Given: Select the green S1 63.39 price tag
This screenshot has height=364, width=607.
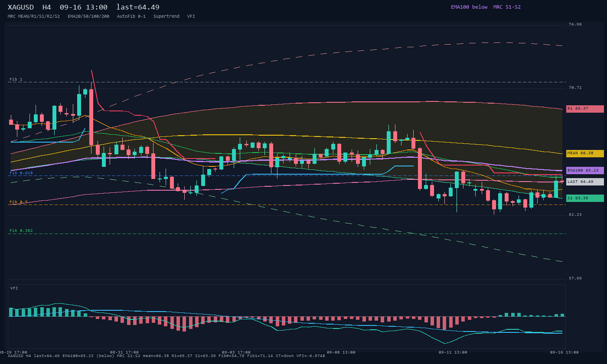Looking at the screenshot, I should tap(585, 198).
